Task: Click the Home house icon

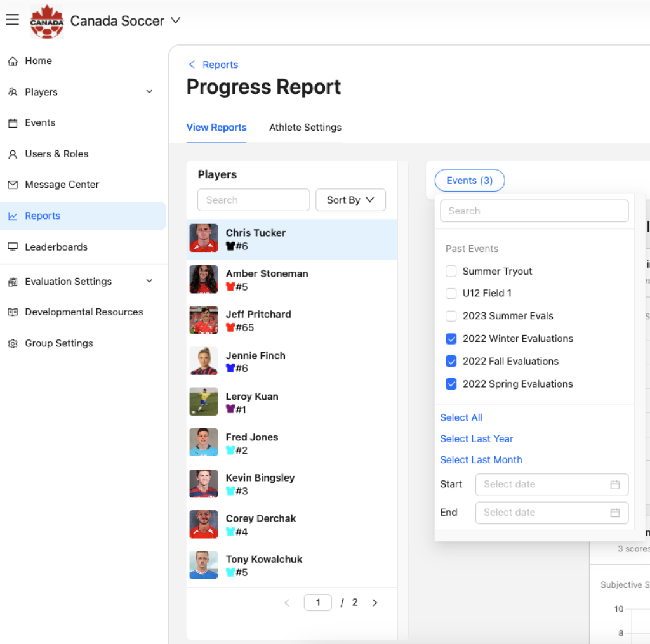Action: coord(12,61)
